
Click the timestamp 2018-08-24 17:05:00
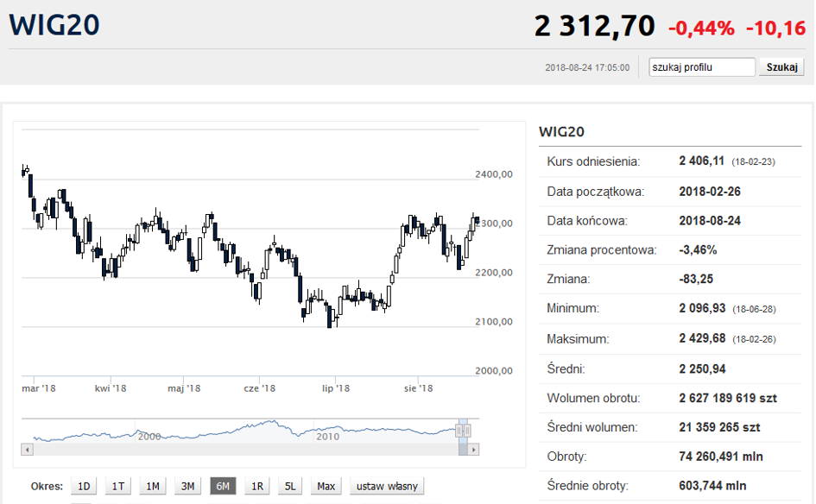pos(587,67)
